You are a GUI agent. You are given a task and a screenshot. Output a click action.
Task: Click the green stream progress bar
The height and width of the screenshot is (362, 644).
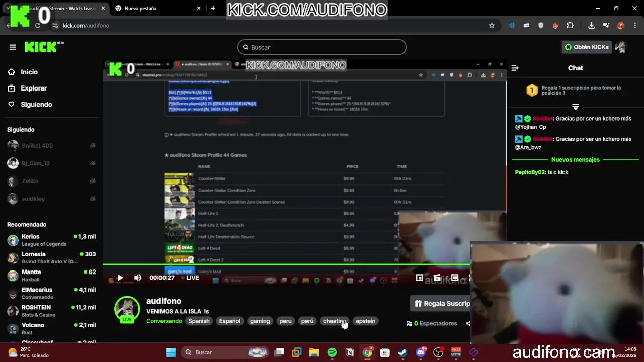click(287, 264)
